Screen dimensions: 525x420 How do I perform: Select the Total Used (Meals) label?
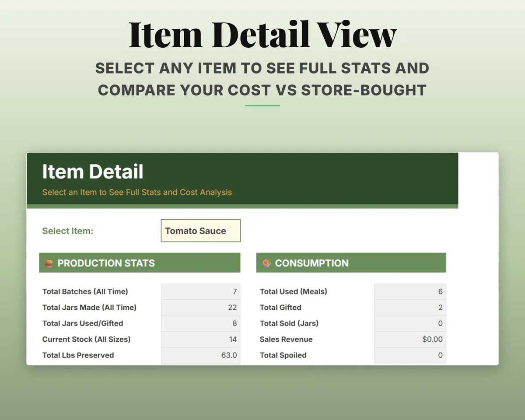point(294,291)
